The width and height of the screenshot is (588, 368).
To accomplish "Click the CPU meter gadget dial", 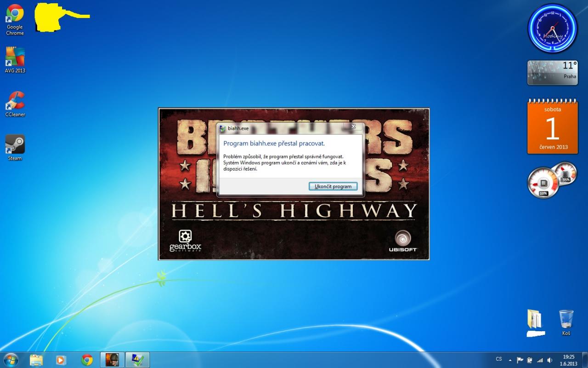I will pos(543,183).
